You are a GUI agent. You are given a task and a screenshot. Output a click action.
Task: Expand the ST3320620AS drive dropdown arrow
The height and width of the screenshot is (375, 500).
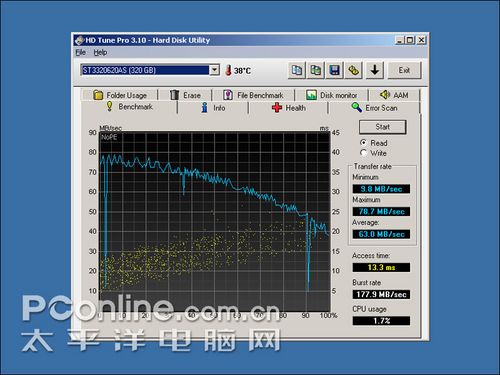point(215,70)
